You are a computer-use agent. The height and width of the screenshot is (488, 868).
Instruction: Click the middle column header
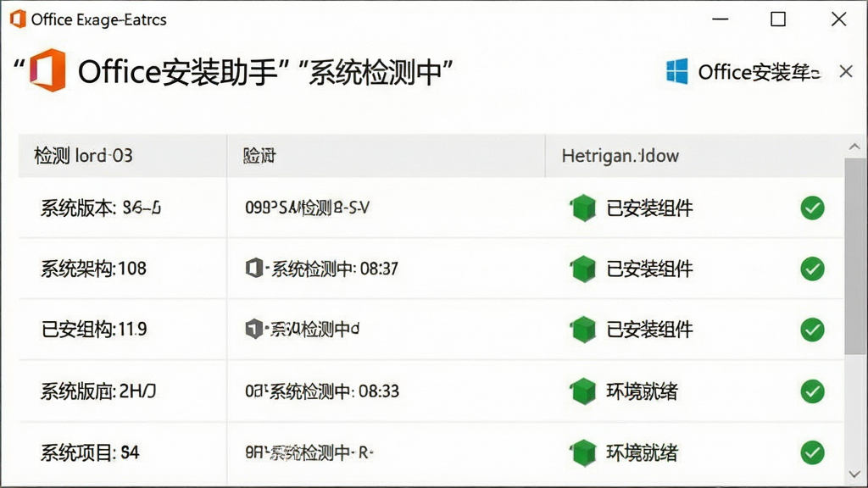pyautogui.click(x=386, y=156)
